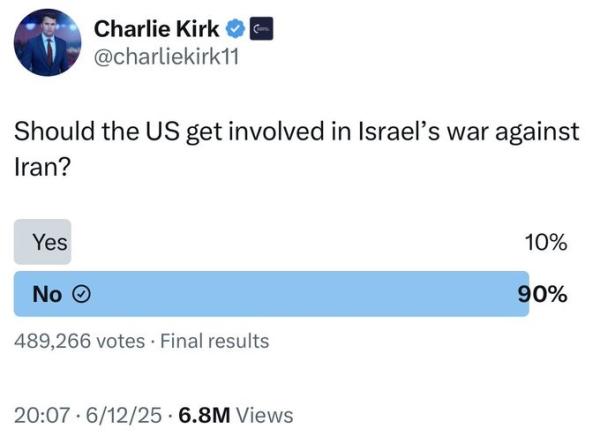This screenshot has height=444, width=600.
Task: Open the 20:07 timestamp link
Action: (38, 414)
